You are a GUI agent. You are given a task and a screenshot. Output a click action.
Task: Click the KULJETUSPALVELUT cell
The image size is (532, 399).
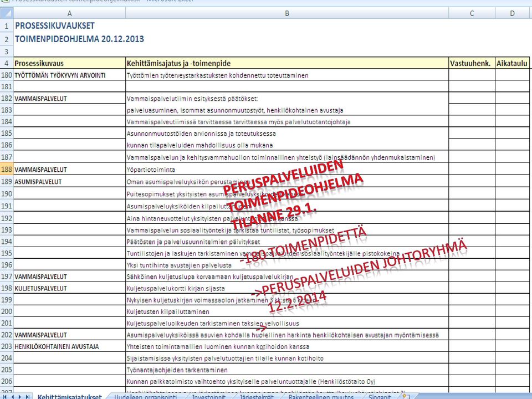tap(70, 288)
